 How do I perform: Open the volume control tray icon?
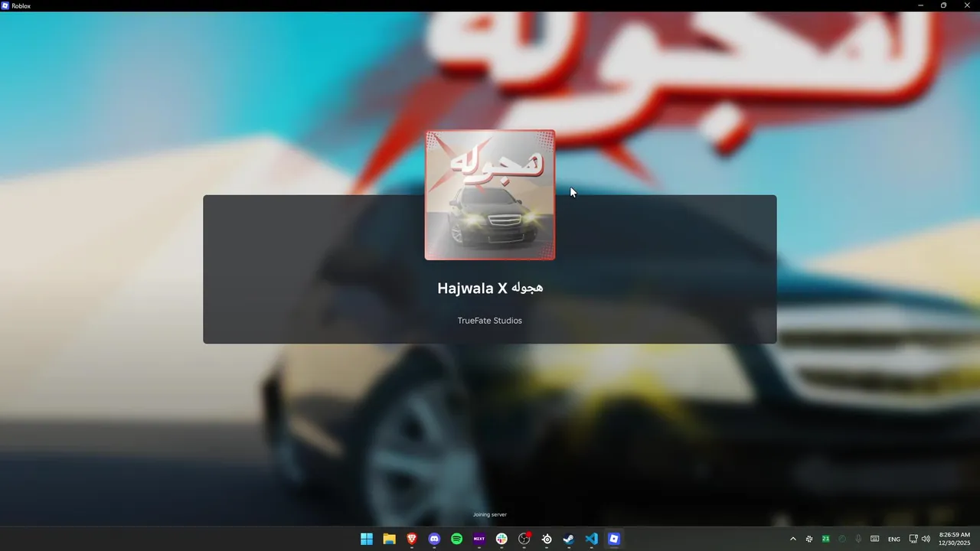tap(926, 539)
